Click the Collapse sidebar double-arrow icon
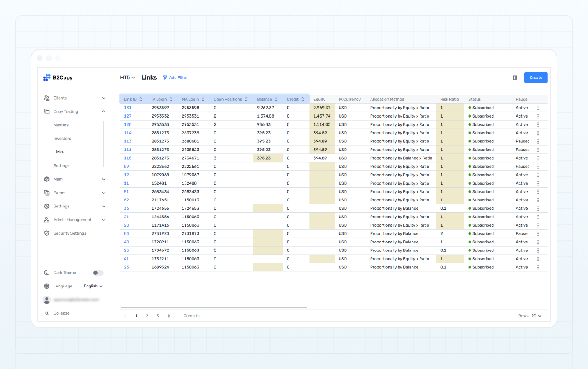The image size is (588, 369). [47, 313]
